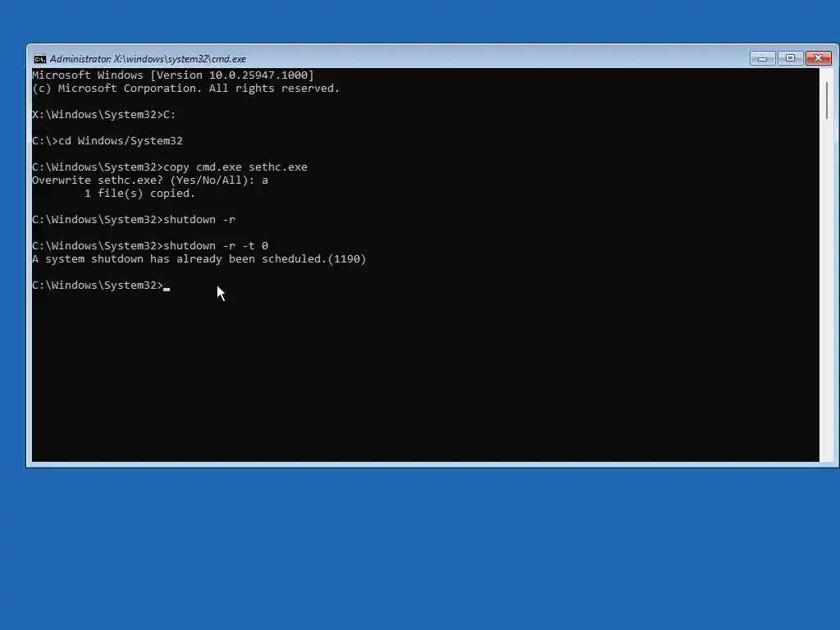Click the '(c) Microsoft Corporation. All rights reserved.' line
The image size is (840, 630).
pos(186,89)
